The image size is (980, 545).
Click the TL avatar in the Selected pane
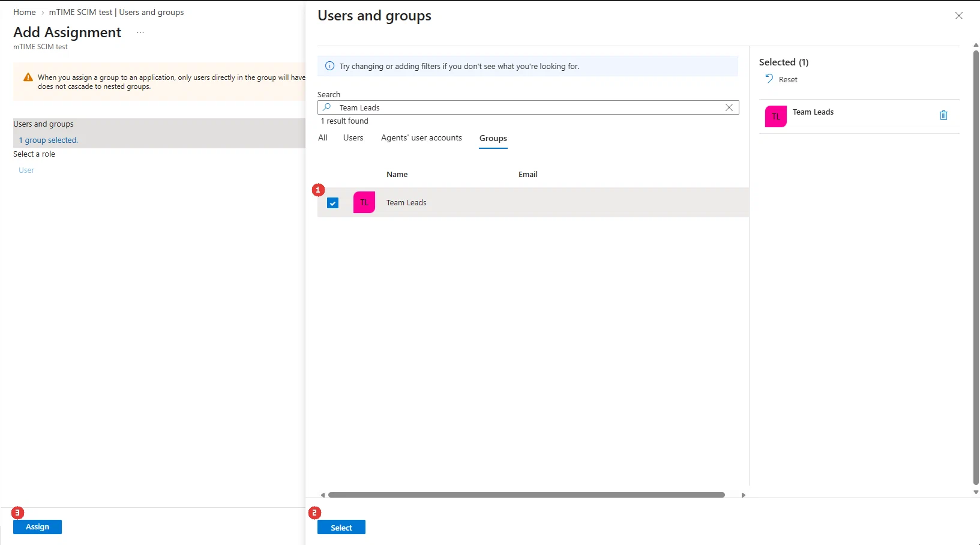click(x=776, y=116)
